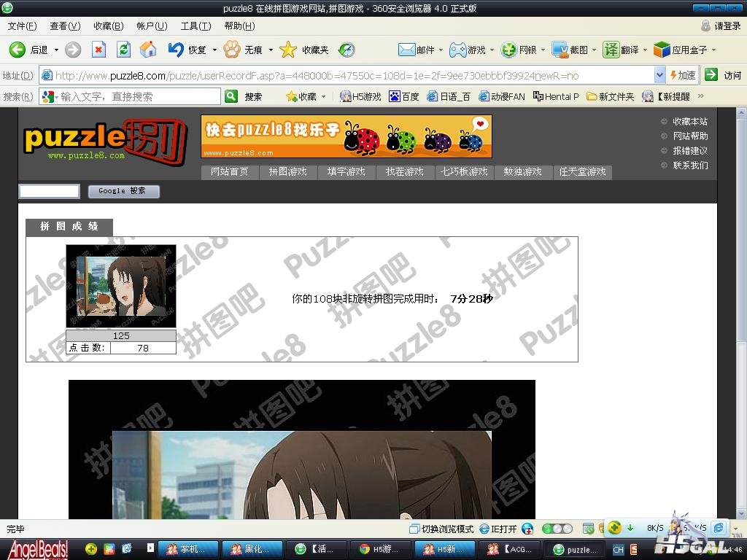Go to 任天堂游戏 tab
This screenshot has width=747, height=560.
point(582,172)
